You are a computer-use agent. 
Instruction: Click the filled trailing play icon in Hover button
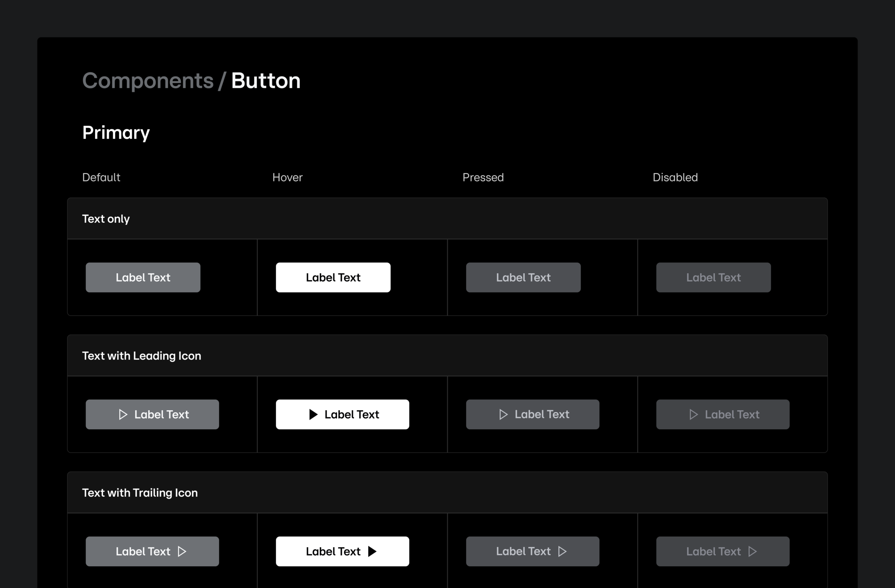[x=372, y=551]
